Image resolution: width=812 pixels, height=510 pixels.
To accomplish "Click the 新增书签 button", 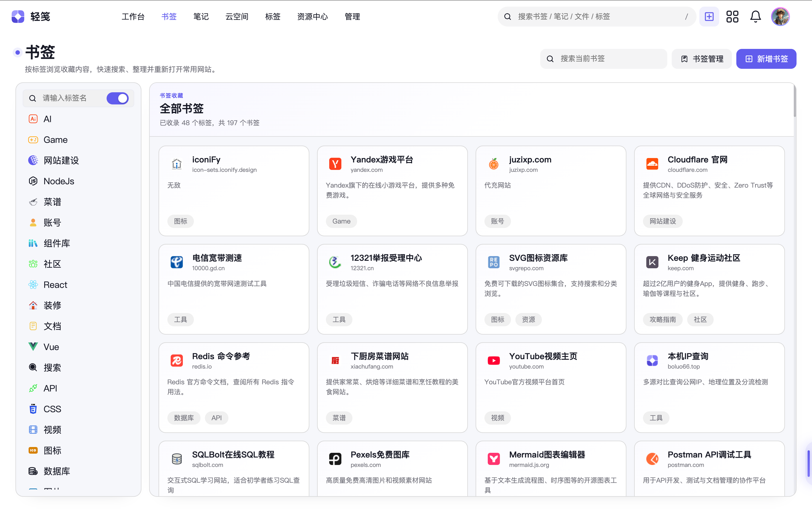I will (x=766, y=59).
